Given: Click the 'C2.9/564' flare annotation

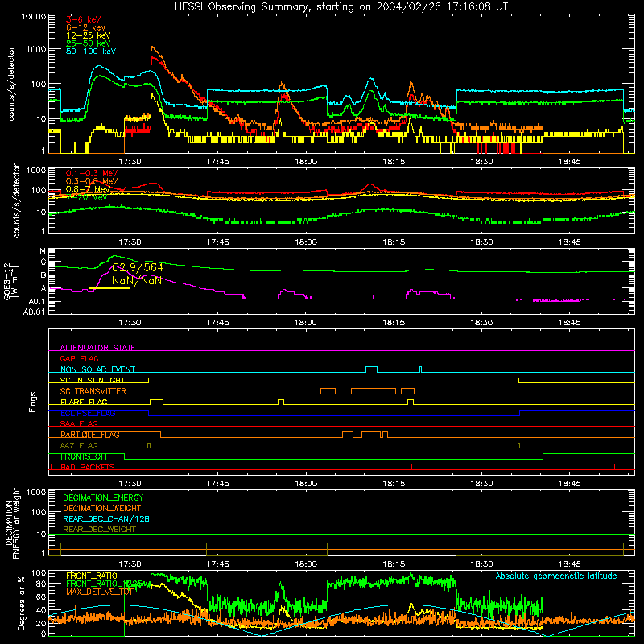Looking at the screenshot, I should tap(137, 268).
